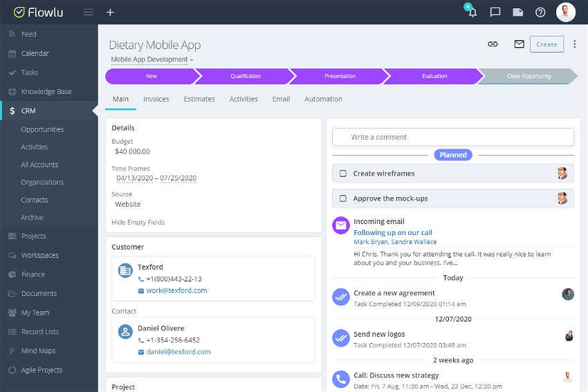Open the three-dot more options menu
The height and width of the screenshot is (392, 588).
coord(574,44)
